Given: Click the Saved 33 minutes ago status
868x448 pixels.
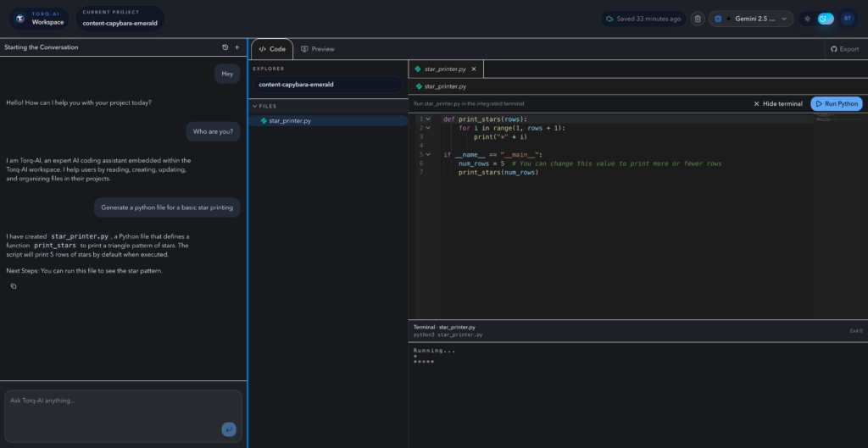Looking at the screenshot, I should (643, 19).
